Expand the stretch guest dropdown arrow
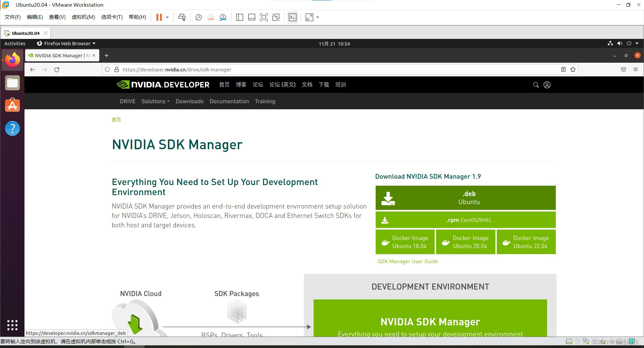This screenshot has height=348, width=644. pyautogui.click(x=318, y=17)
